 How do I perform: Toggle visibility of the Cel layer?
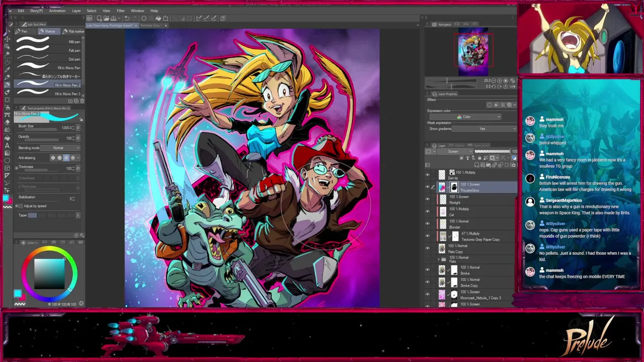coord(428,211)
